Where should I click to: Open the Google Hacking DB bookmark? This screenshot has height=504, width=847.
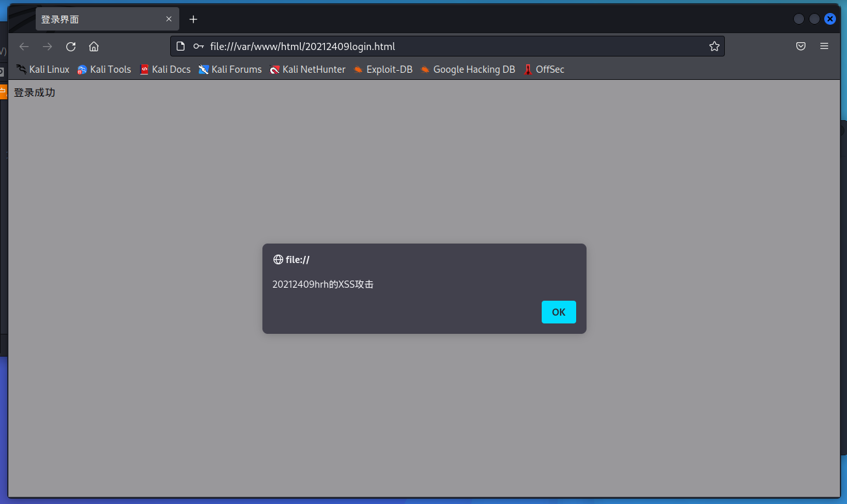click(468, 69)
